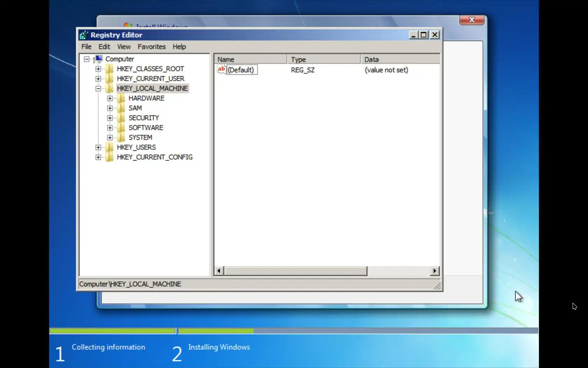Select the HKEY_USERS key label
This screenshot has height=368, width=588.
coord(136,147)
